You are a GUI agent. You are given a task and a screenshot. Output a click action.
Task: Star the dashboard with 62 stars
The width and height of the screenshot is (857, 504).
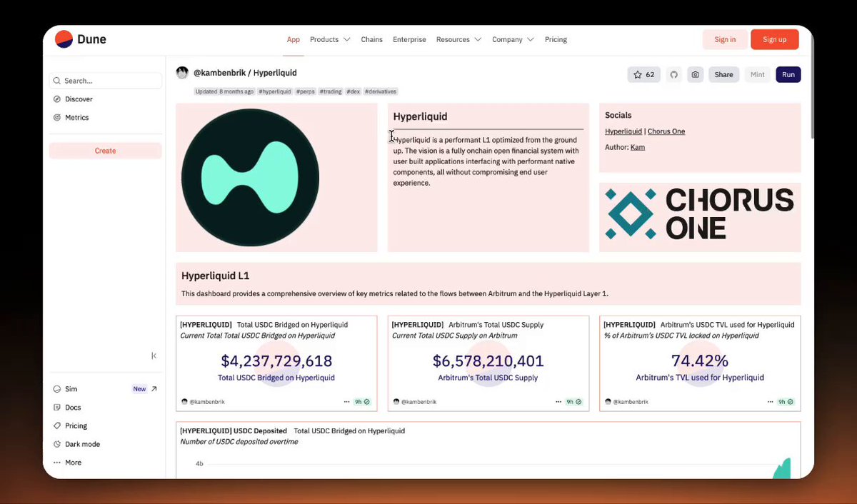(644, 74)
